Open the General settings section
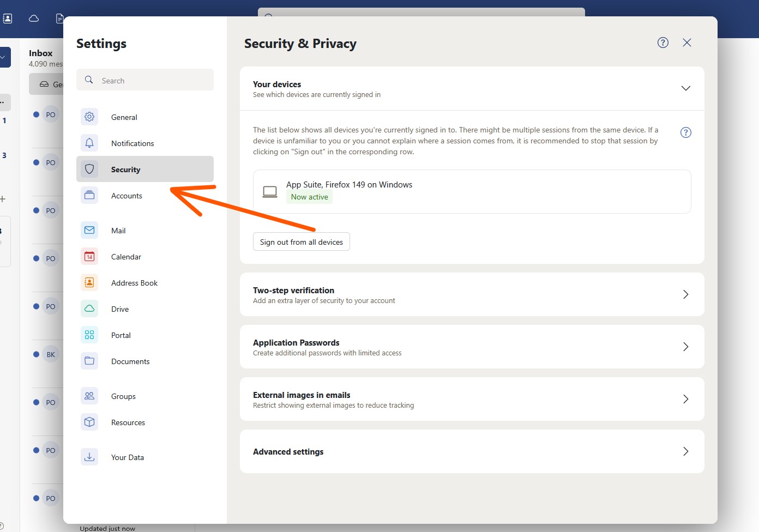This screenshot has height=532, width=759. [x=124, y=117]
